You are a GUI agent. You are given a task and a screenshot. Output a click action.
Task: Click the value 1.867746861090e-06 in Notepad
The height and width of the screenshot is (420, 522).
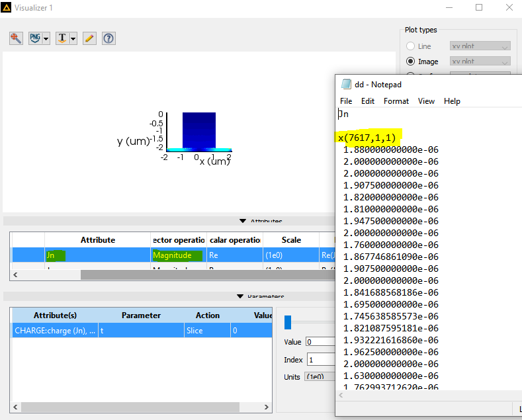click(391, 257)
